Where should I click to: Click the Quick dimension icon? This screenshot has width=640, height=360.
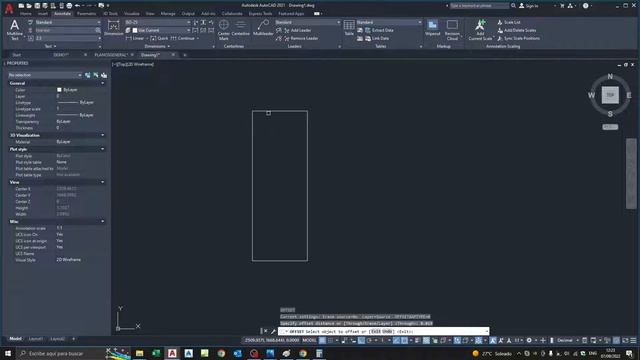coord(153,38)
